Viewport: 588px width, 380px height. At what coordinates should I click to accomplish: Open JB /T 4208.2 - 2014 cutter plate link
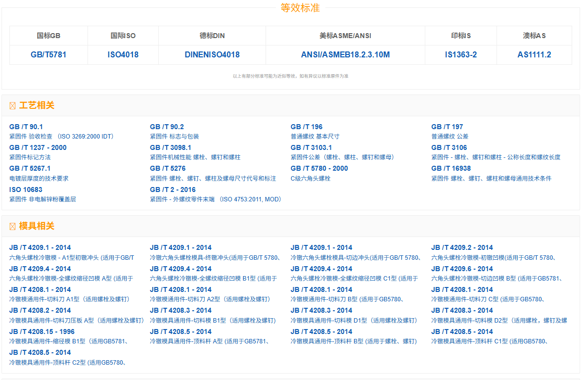tap(40, 310)
